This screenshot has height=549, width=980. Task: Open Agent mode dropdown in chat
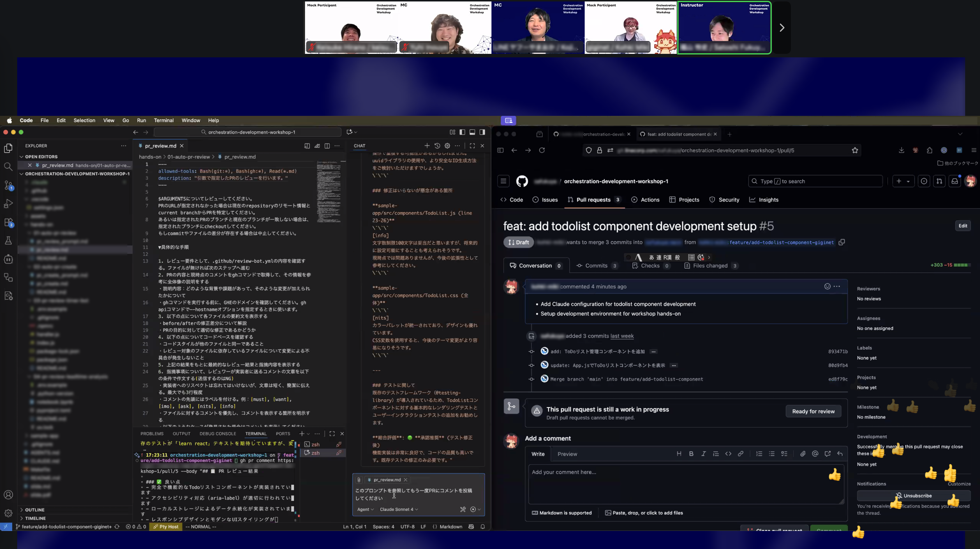(x=365, y=509)
